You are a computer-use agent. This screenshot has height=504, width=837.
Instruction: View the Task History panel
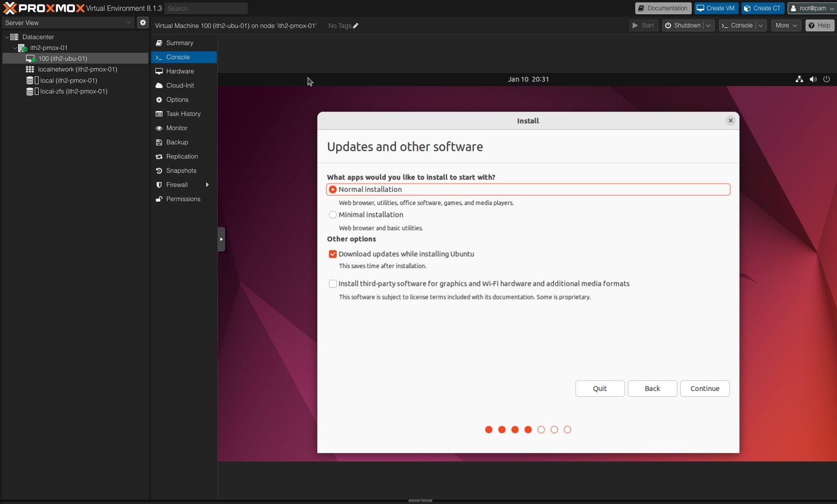(x=183, y=114)
